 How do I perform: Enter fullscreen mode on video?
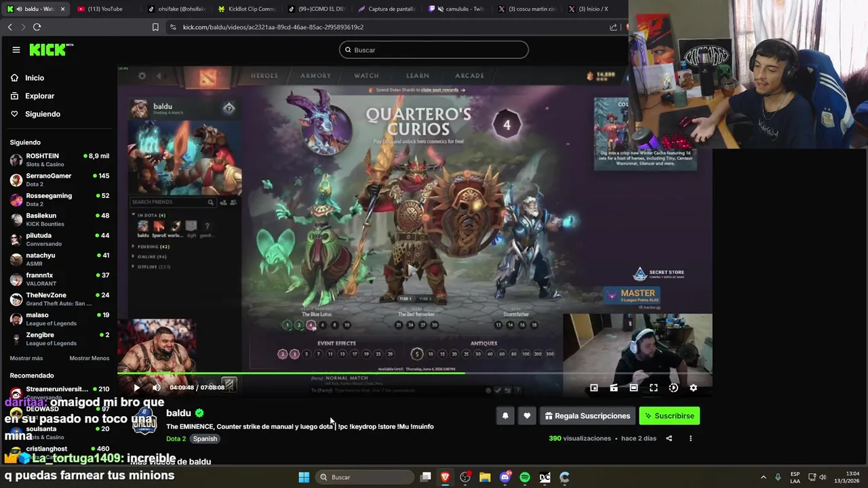[x=653, y=388]
